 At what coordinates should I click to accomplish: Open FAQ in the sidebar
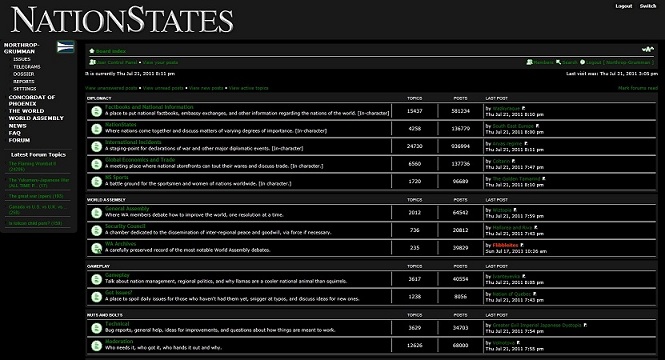coord(14,133)
